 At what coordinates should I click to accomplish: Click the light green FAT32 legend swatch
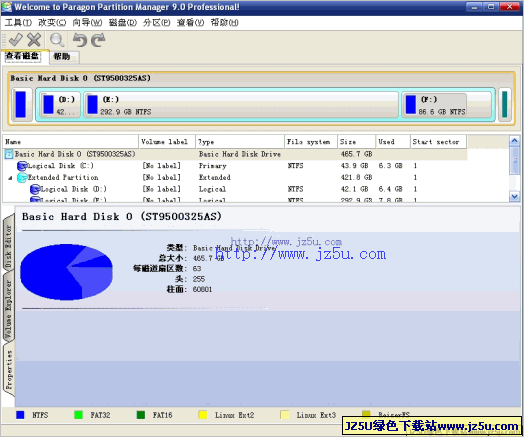tap(79, 415)
